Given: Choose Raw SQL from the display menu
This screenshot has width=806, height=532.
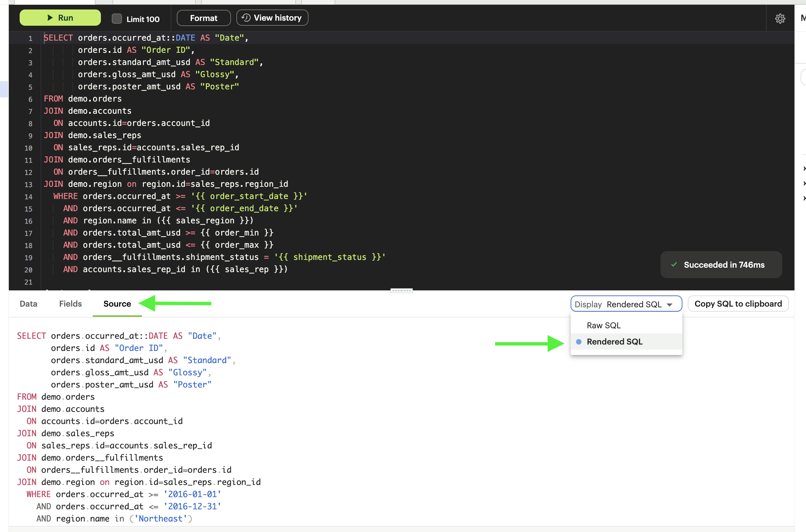Looking at the screenshot, I should (603, 325).
